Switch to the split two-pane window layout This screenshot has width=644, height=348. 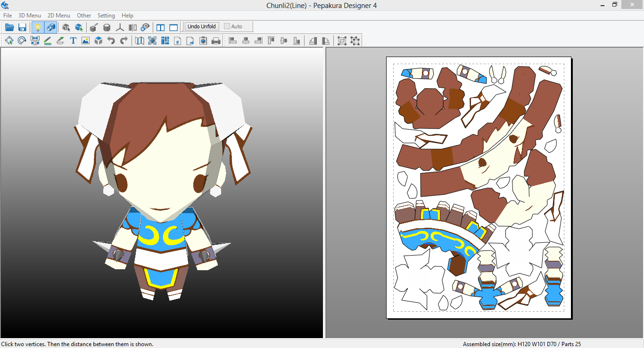click(x=161, y=27)
